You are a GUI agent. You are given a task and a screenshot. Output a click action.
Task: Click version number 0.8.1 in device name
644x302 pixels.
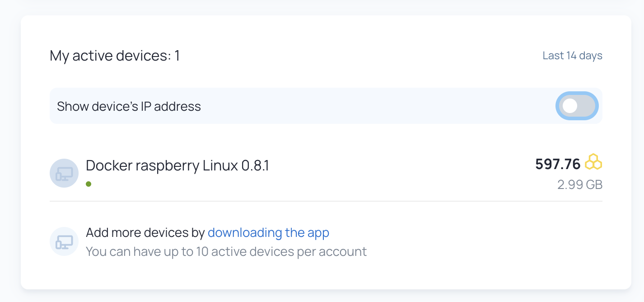255,165
